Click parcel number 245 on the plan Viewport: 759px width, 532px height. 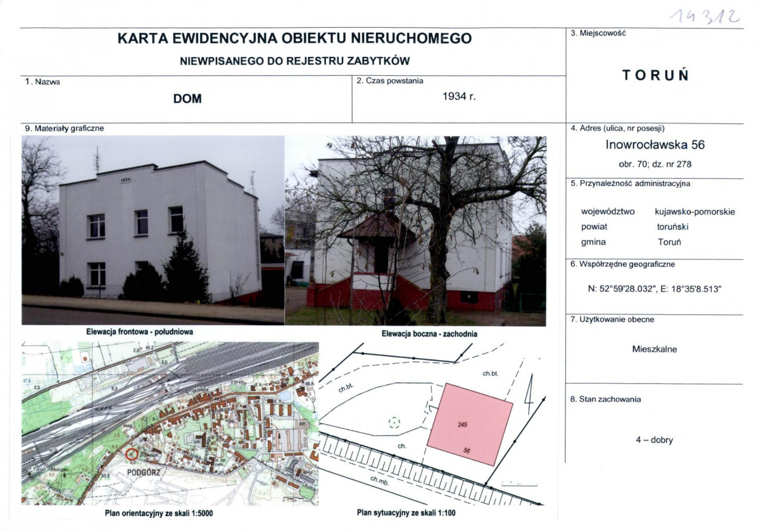462,424
